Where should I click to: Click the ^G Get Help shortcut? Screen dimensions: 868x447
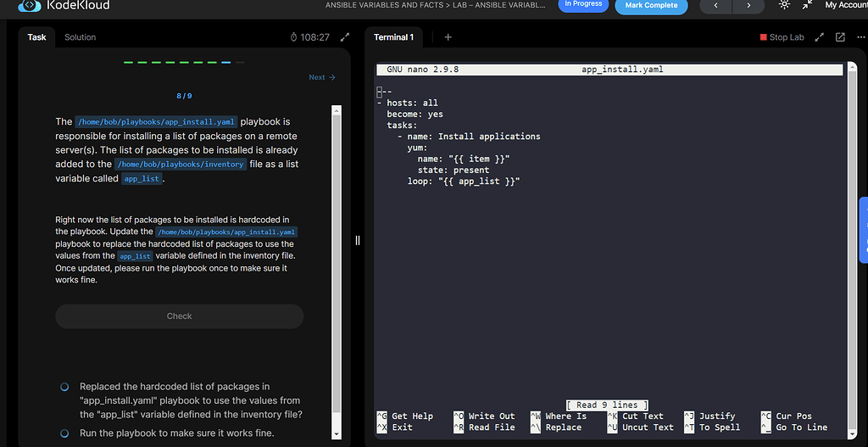[404, 416]
